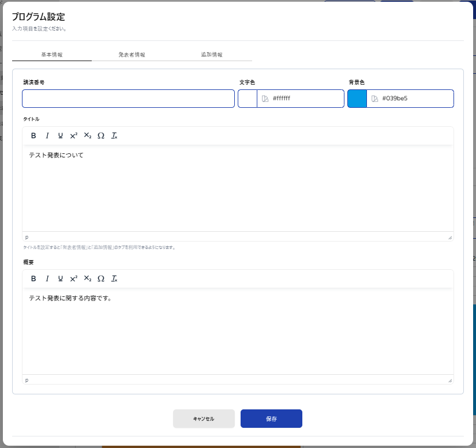Viewport: 476px width, 448px height.
Task: Open the white 文字色 color swatch
Action: coord(248,99)
